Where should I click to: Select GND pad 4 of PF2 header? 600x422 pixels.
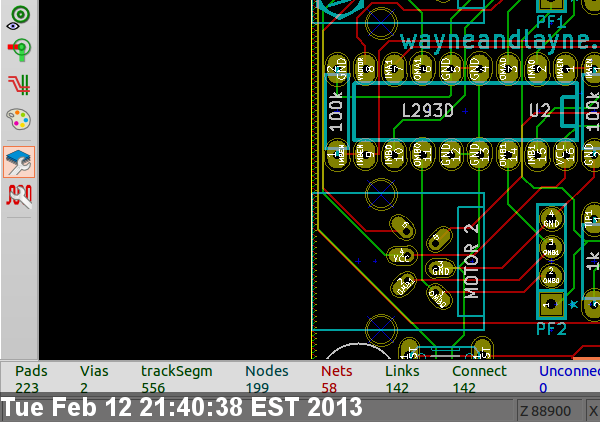(x=551, y=219)
